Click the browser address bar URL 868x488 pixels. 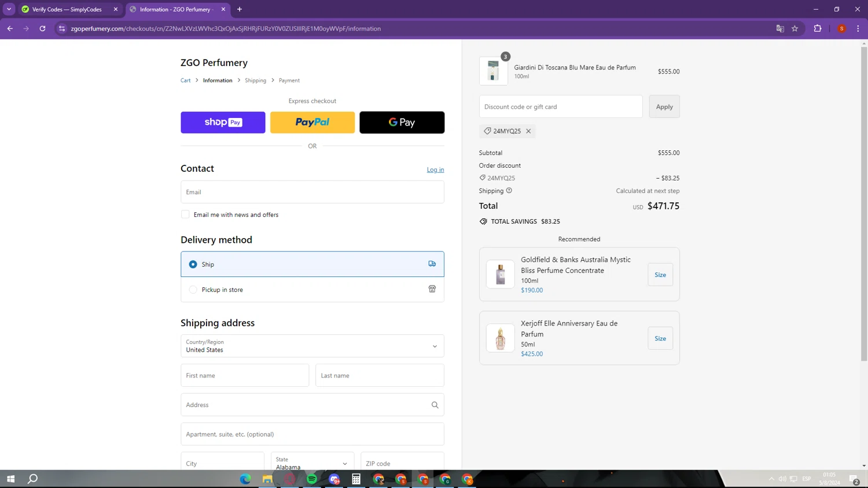(x=226, y=28)
